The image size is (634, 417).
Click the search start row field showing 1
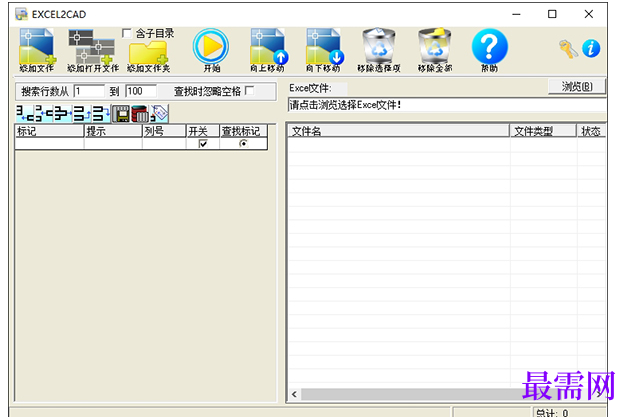[89, 91]
